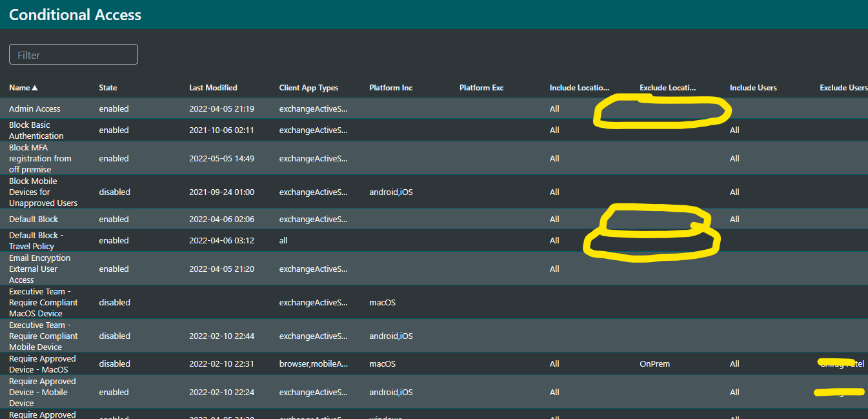The image size is (868, 419).
Task: Click the Filter text box
Action: (73, 54)
